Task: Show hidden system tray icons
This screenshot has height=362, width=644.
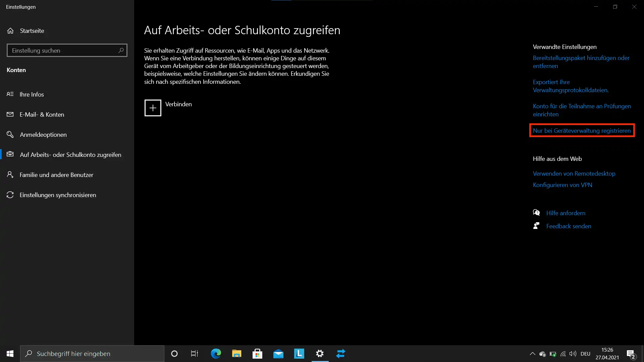Action: (x=532, y=354)
